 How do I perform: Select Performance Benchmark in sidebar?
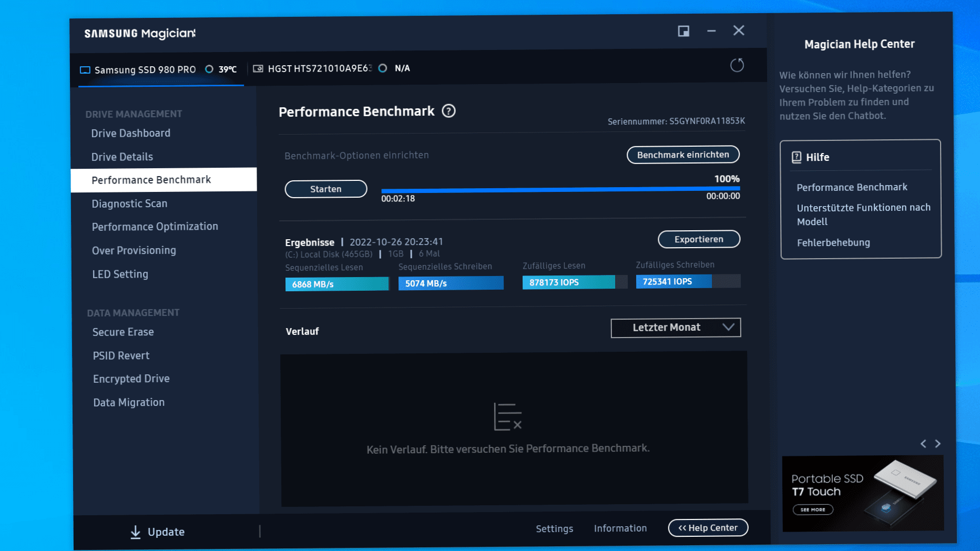[x=164, y=180]
